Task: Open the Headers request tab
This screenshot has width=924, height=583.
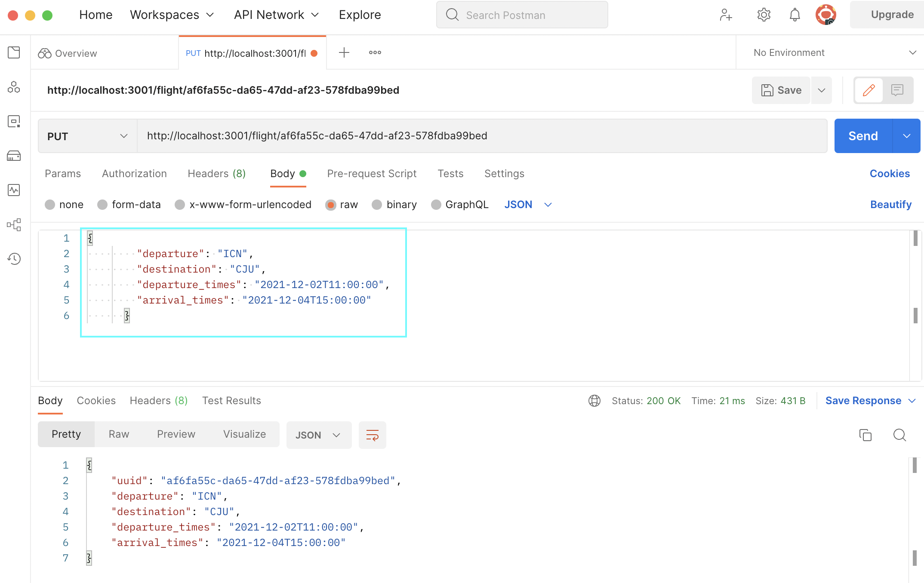Action: [216, 174]
